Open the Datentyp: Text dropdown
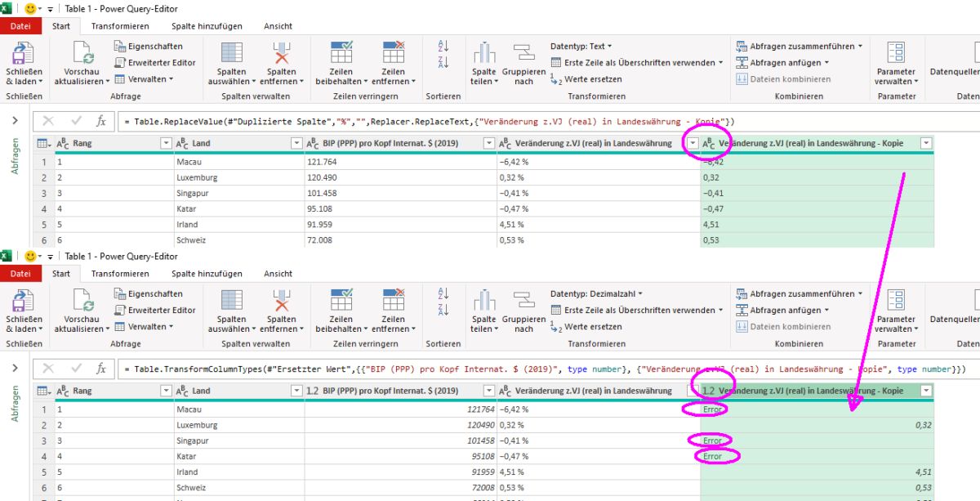This screenshot has width=980, height=501. [581, 46]
